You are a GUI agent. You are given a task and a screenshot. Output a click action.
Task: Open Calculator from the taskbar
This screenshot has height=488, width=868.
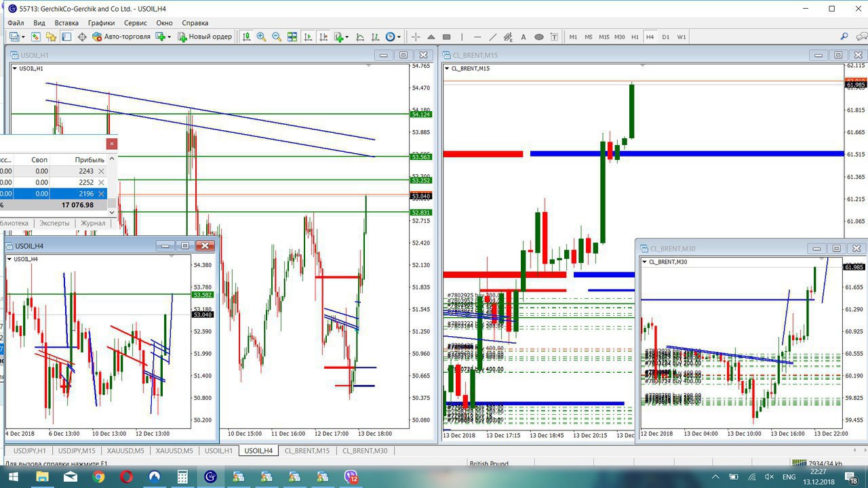(182, 477)
